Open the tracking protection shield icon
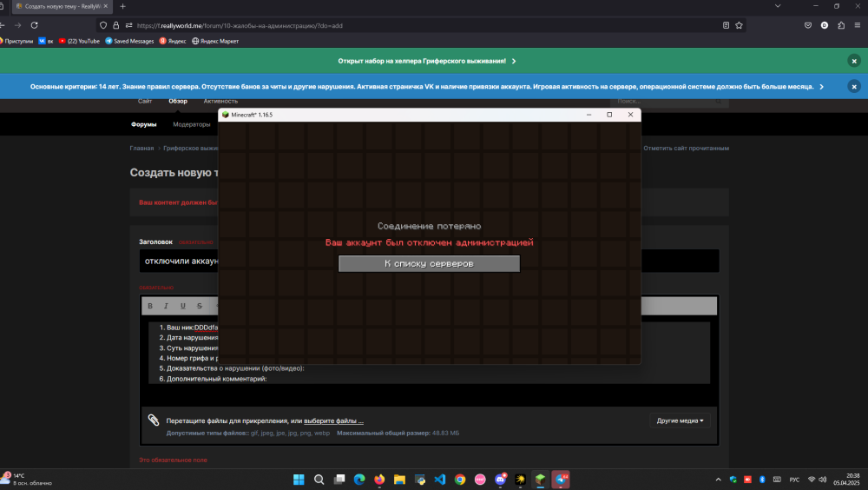 click(x=103, y=25)
